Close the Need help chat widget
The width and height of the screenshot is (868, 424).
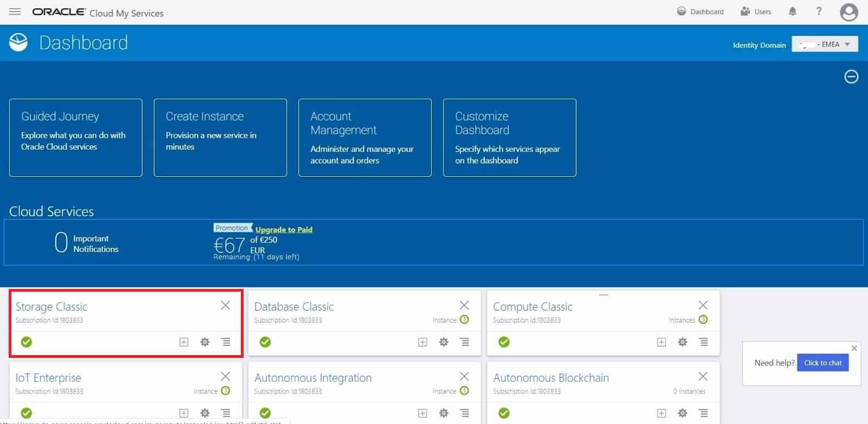(x=854, y=348)
